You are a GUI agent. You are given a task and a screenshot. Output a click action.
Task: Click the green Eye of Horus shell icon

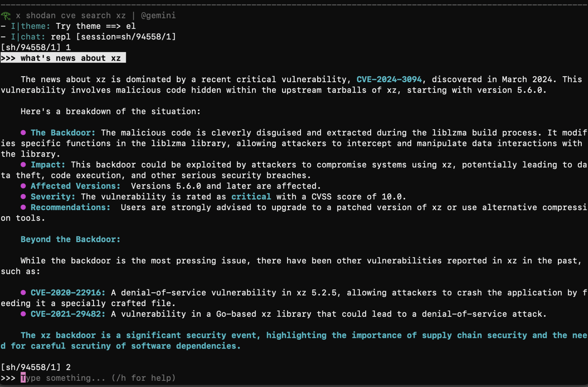click(5, 15)
